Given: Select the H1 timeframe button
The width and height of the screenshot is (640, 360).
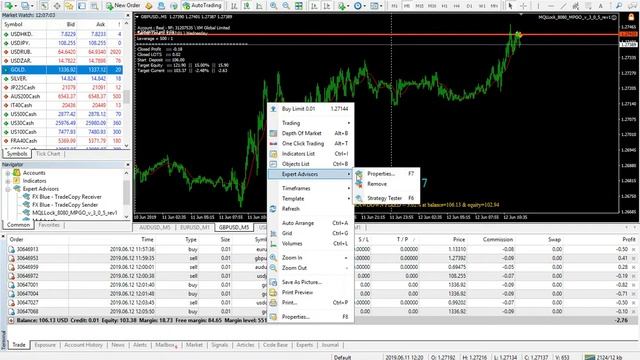Looking at the screenshot, I should (444, 6).
